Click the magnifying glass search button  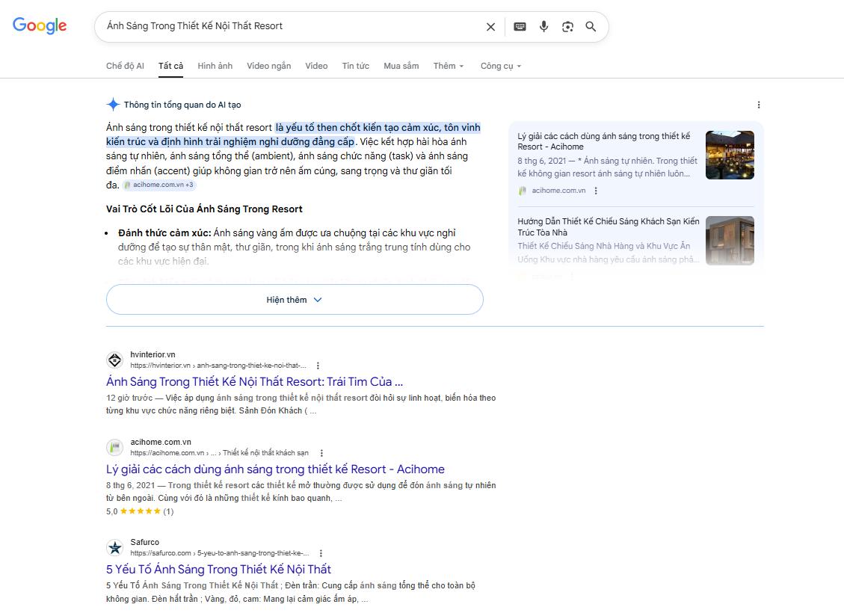(x=591, y=27)
